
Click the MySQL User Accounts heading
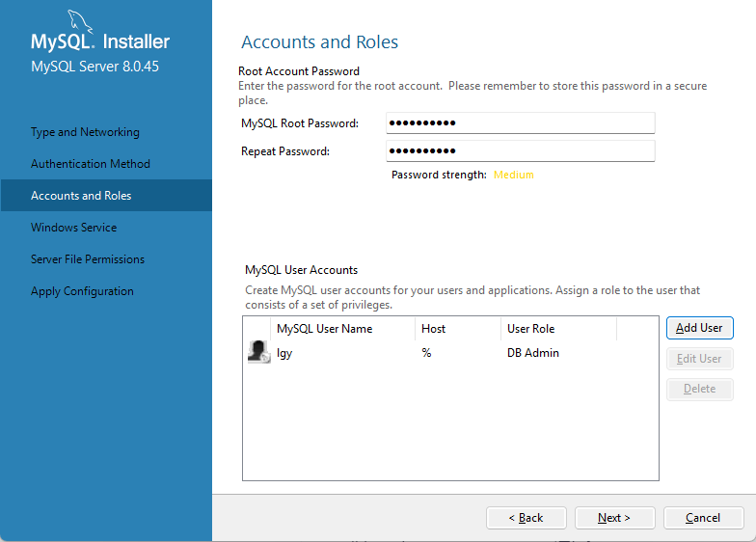click(301, 270)
